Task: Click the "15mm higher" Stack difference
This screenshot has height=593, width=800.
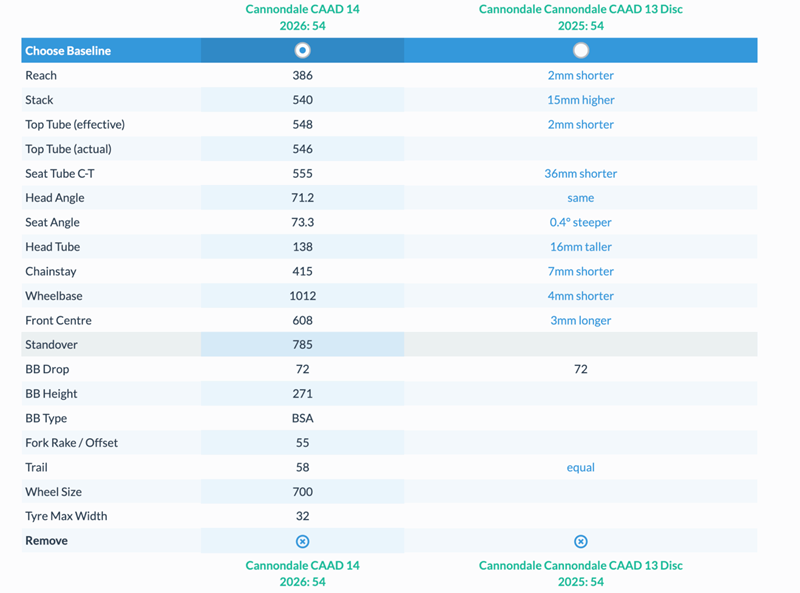Action: pyautogui.click(x=581, y=100)
